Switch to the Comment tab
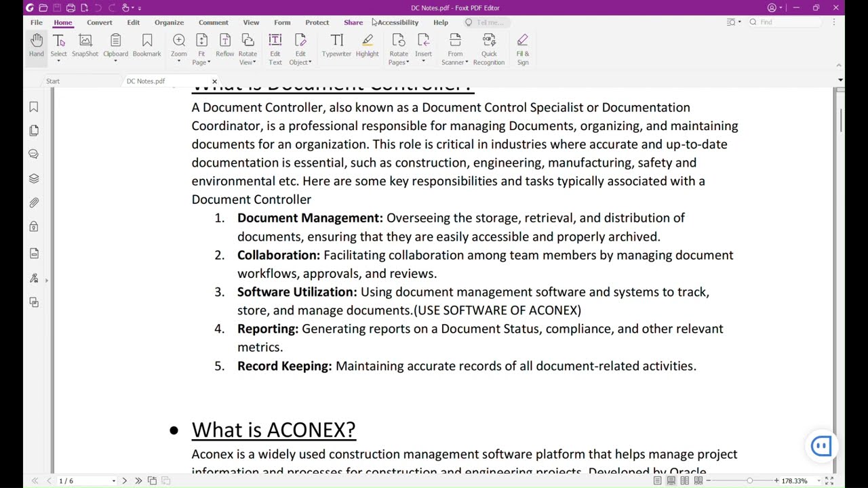The height and width of the screenshot is (488, 868). click(214, 22)
